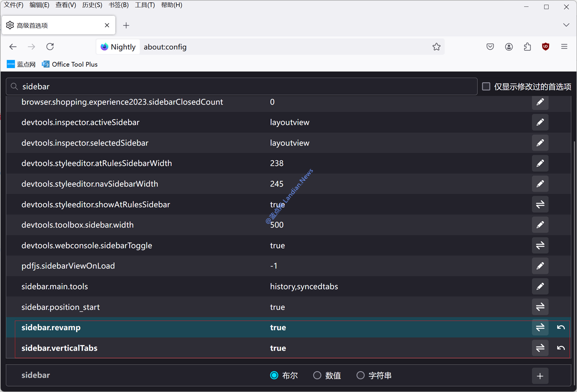
Task: Open the 蓝点网 bookmark
Action: 21,64
